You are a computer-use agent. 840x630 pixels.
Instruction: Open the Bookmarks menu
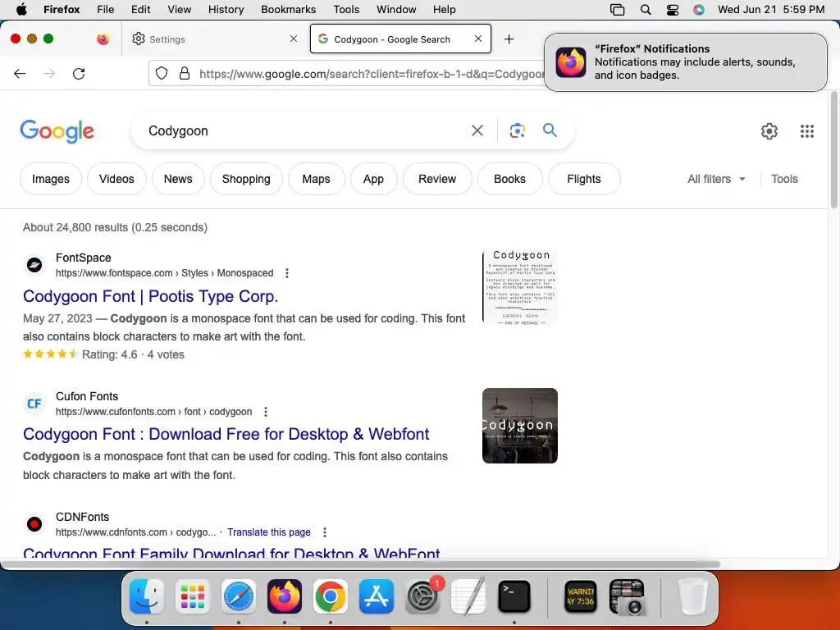288,9
